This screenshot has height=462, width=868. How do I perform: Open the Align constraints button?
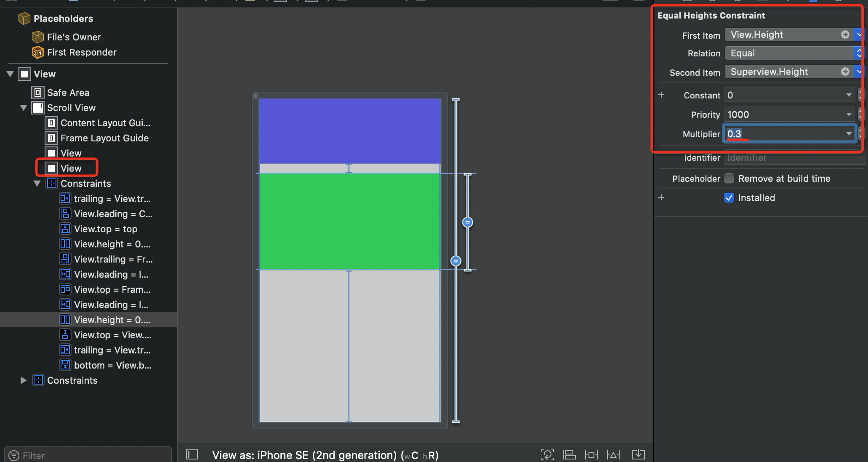[x=569, y=455]
